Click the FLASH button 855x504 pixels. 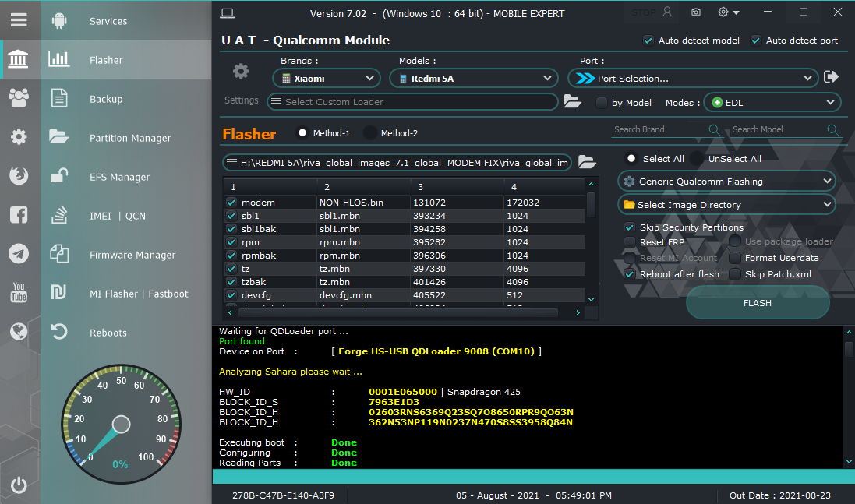click(x=758, y=302)
